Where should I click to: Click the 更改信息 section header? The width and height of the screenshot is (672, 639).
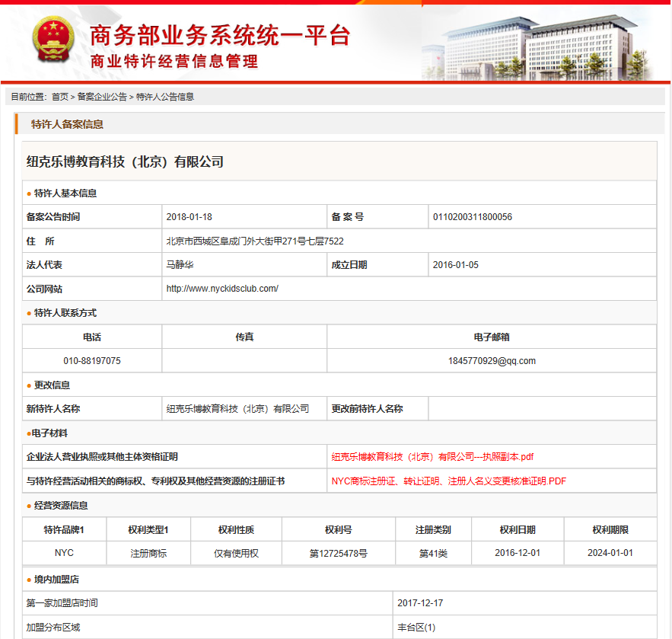(x=52, y=385)
